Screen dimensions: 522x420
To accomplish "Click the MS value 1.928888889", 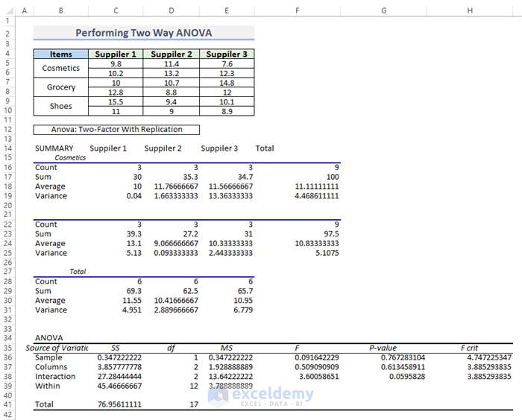I will point(230,367).
